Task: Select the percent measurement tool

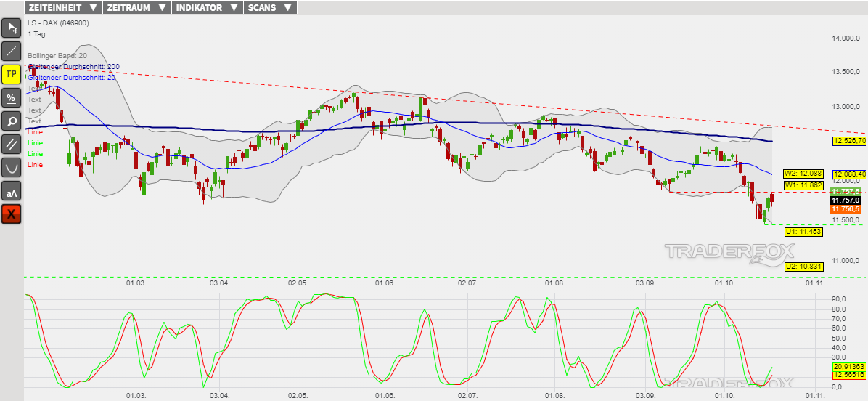Action: tap(12, 97)
